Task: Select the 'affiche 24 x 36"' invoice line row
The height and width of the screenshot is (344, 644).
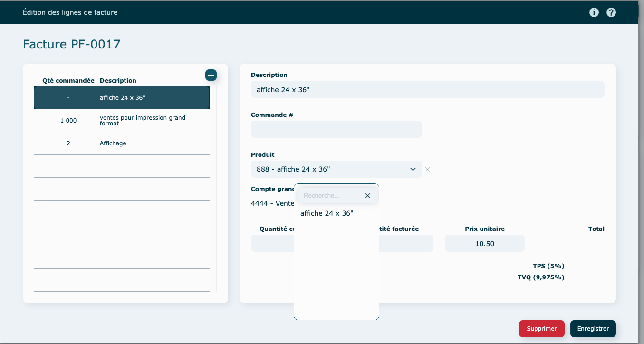Action: pos(122,98)
